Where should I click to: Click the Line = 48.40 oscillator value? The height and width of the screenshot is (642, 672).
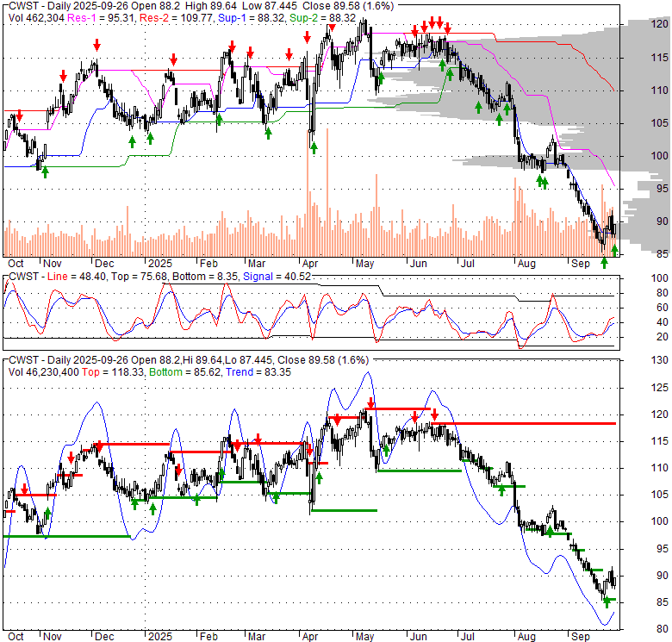pyautogui.click(x=77, y=277)
